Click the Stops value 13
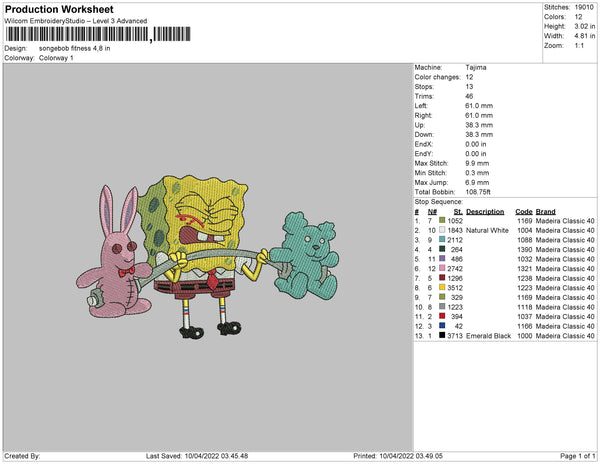600x464 pixels. tap(470, 86)
